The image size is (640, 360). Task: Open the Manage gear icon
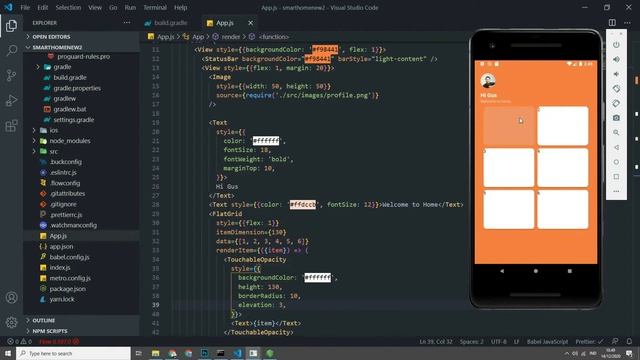[11, 322]
